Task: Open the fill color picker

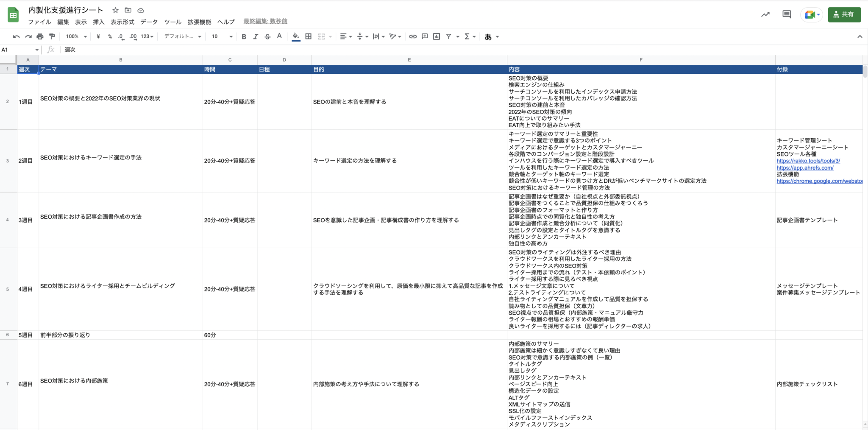Action: tap(296, 36)
